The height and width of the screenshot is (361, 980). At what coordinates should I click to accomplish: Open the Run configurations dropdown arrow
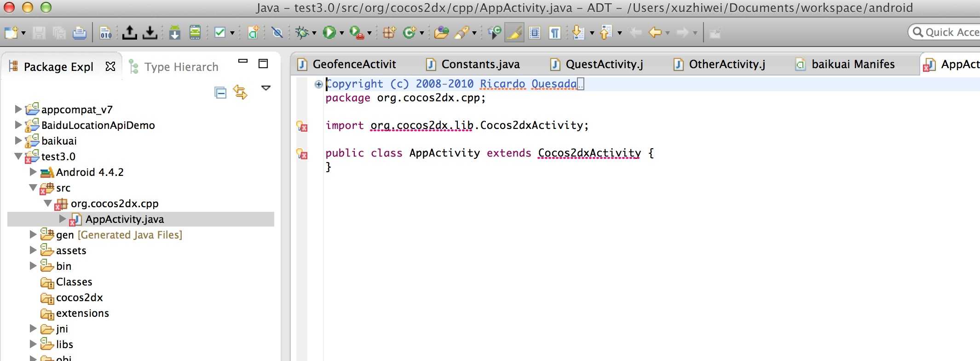(x=341, y=33)
